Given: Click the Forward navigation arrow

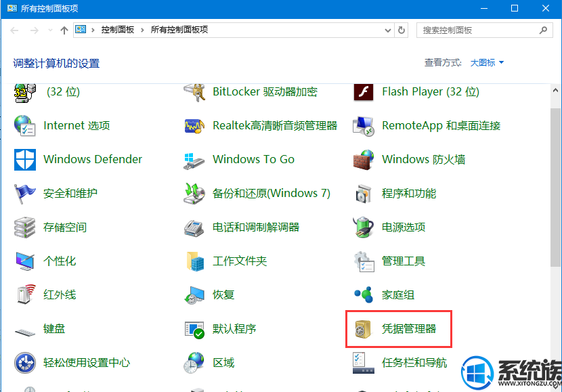Looking at the screenshot, I should pos(35,30).
